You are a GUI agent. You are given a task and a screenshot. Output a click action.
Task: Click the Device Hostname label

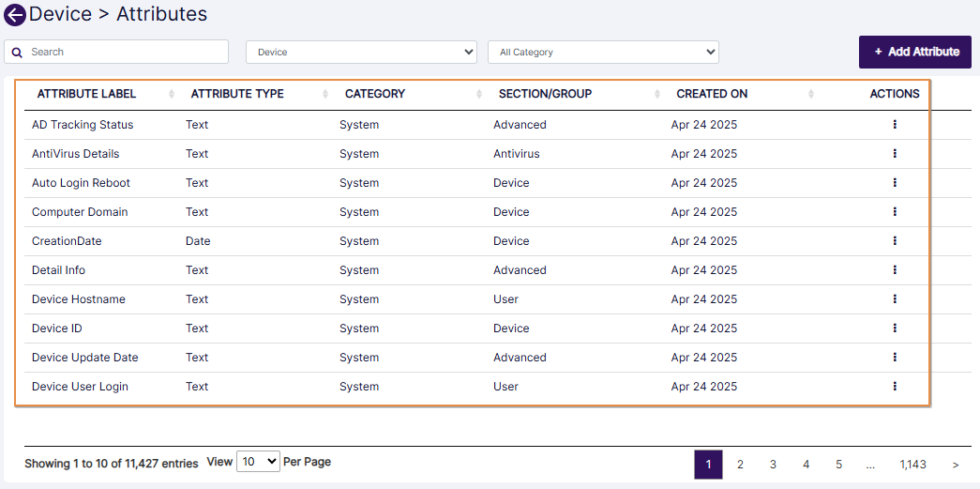79,298
